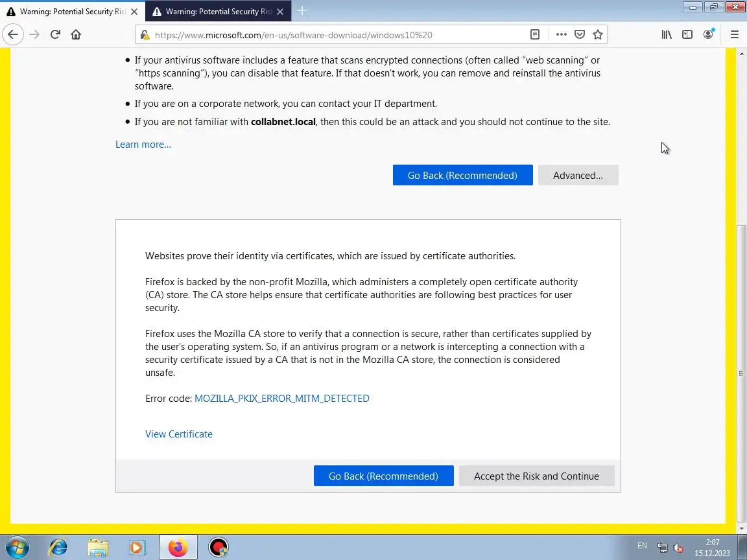This screenshot has height=560, width=747.
Task: Follow the Learn more... link
Action: pos(143,145)
